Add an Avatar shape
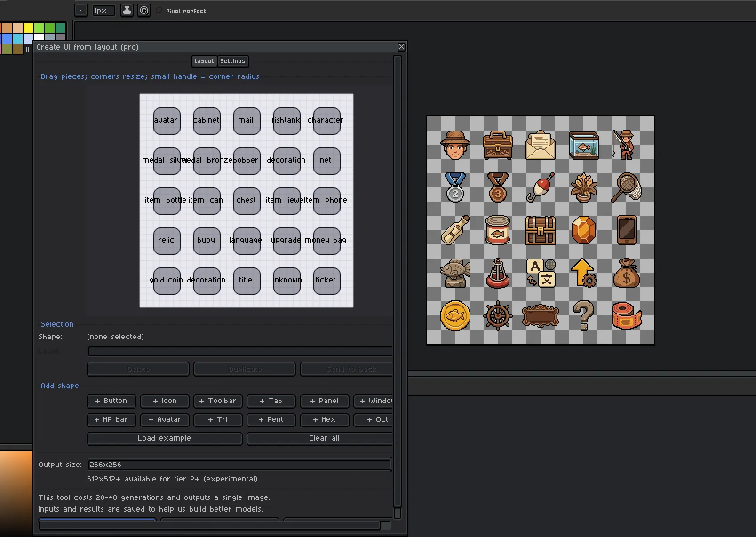This screenshot has height=537, width=756. [165, 420]
